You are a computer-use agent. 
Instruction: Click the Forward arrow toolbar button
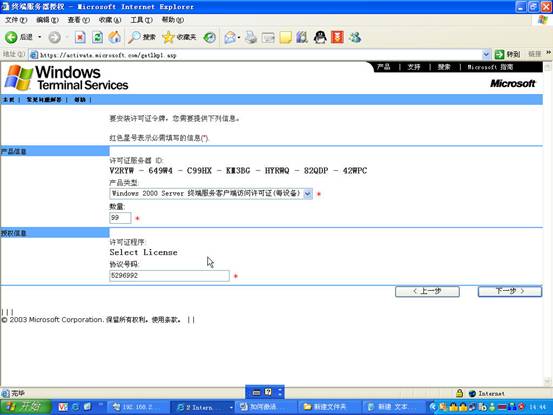(54, 37)
